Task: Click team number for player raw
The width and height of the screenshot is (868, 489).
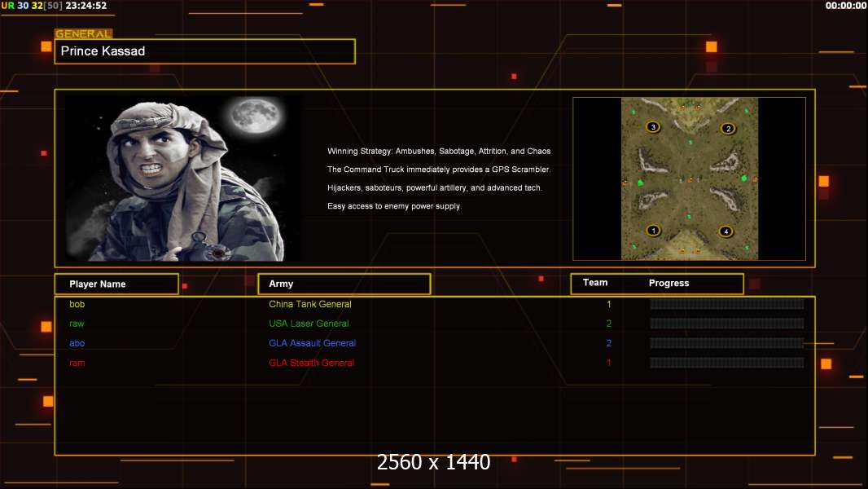Action: tap(609, 324)
